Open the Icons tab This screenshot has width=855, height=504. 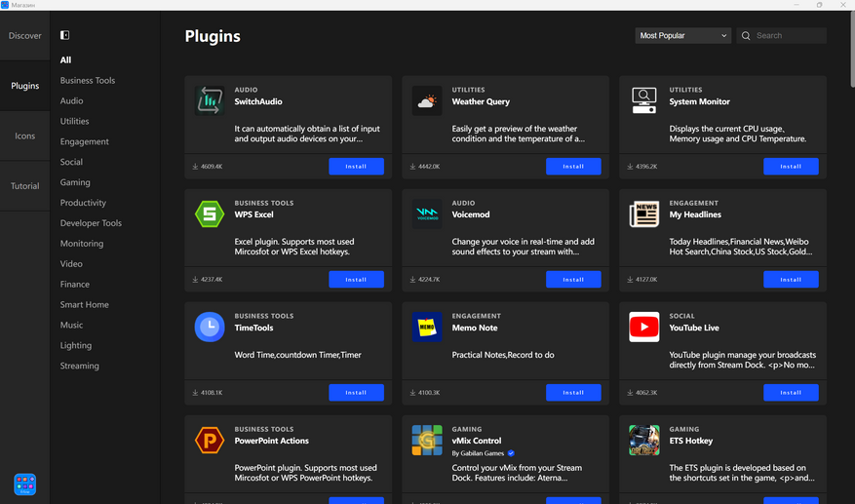(25, 136)
